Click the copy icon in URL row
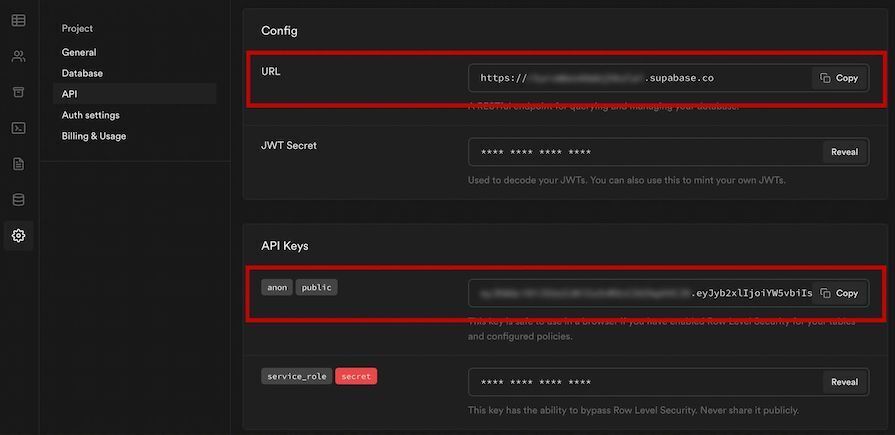 [x=825, y=78]
